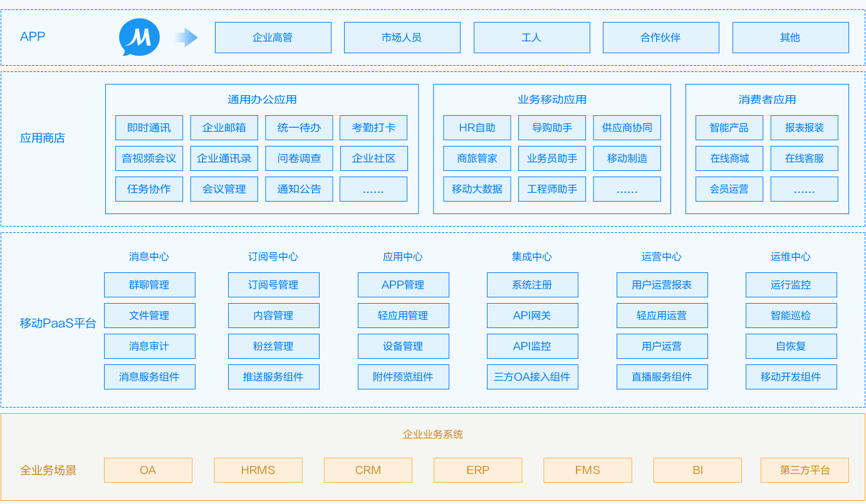
Task: Click the 智能巡检 box
Action: [x=791, y=316]
